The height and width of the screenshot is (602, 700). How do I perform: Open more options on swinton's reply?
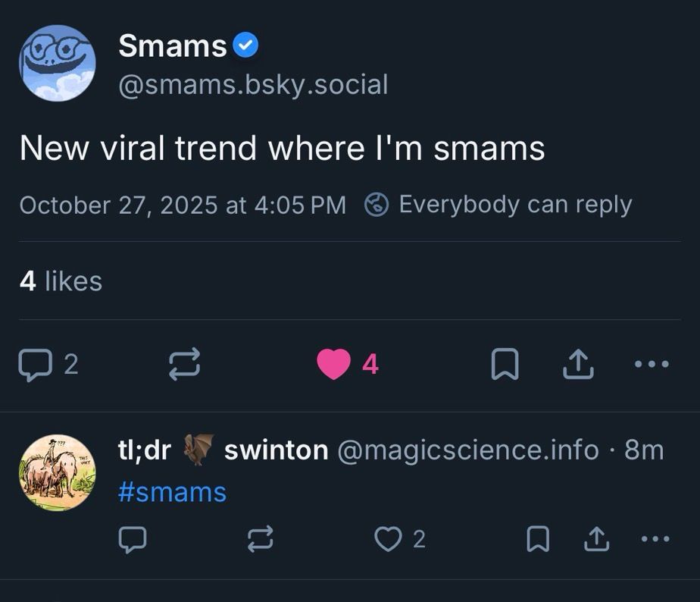(655, 539)
